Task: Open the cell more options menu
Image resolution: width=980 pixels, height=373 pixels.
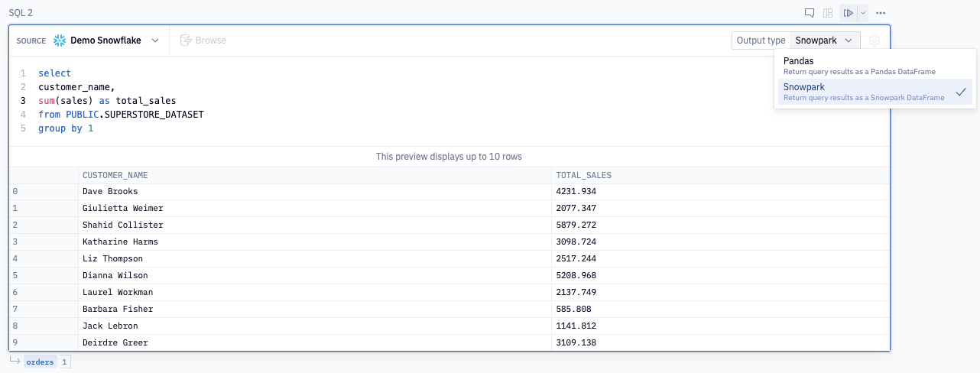Action: 881,13
